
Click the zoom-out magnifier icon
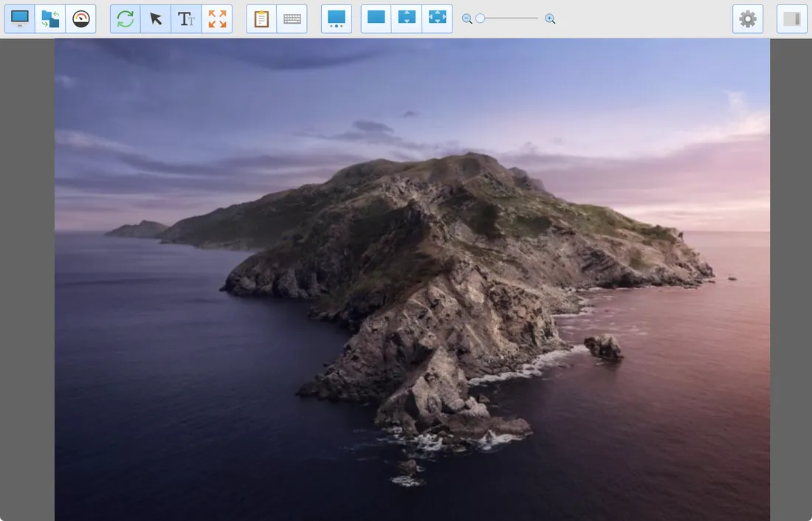pos(467,18)
